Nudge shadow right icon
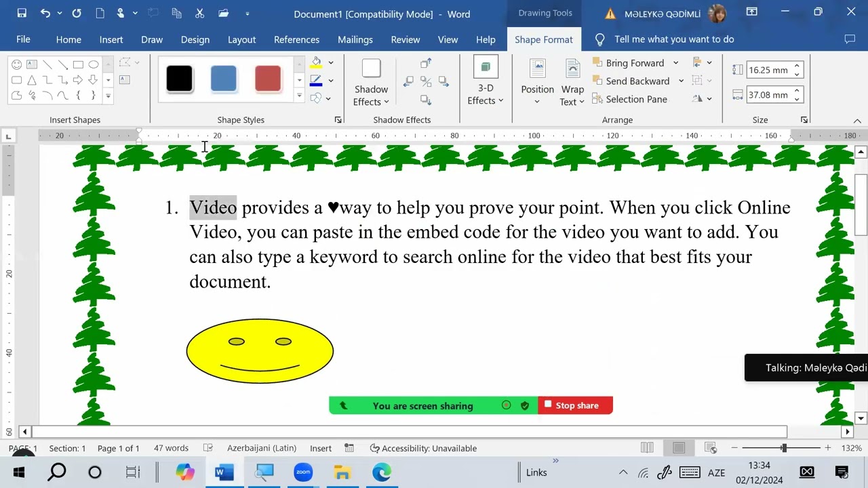 tap(443, 81)
